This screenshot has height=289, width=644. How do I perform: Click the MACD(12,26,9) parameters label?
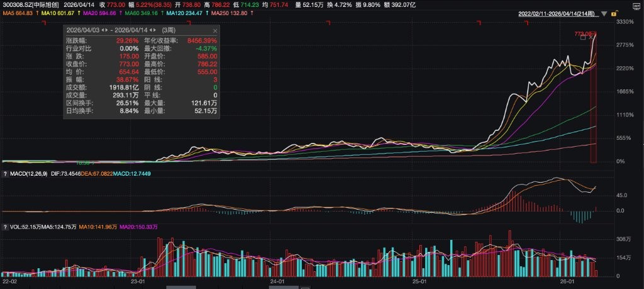click(29, 174)
